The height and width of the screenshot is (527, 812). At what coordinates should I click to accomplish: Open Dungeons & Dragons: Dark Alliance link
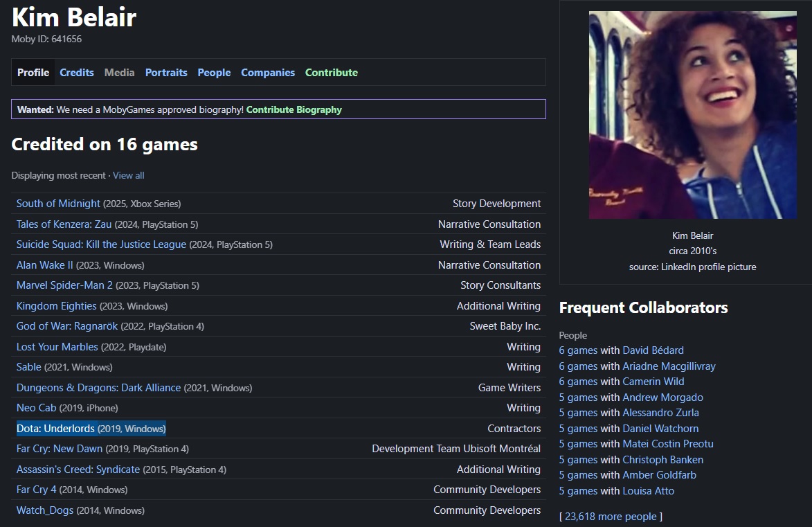[x=98, y=388]
